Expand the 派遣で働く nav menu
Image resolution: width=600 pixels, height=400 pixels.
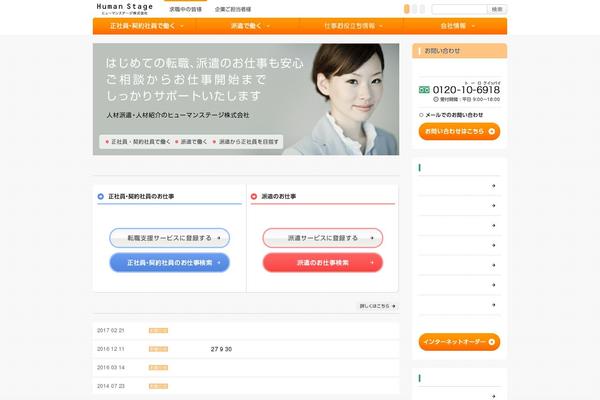point(248,26)
